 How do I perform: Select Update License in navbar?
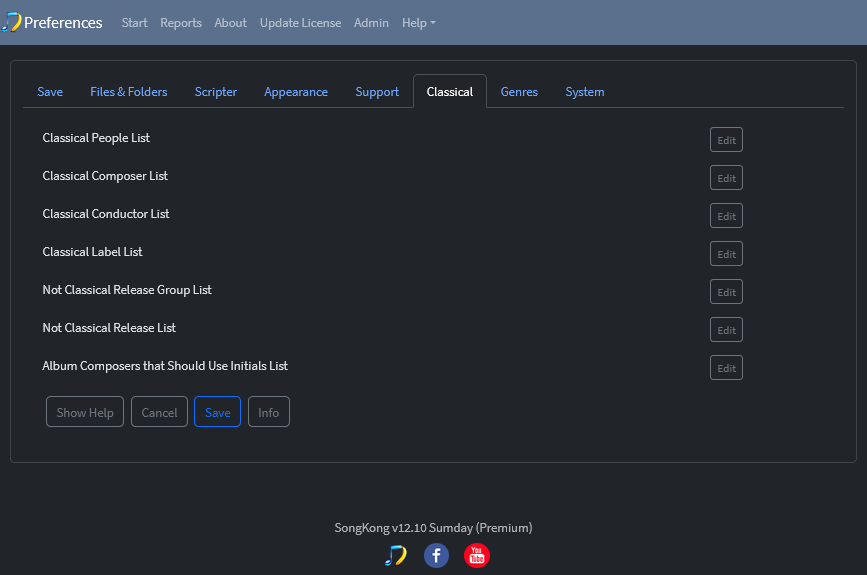(300, 23)
